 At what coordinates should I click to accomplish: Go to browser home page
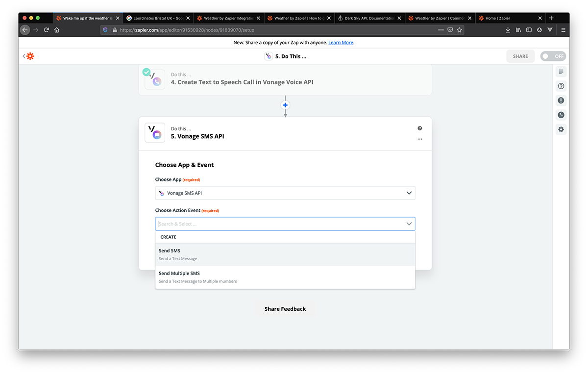tap(57, 30)
